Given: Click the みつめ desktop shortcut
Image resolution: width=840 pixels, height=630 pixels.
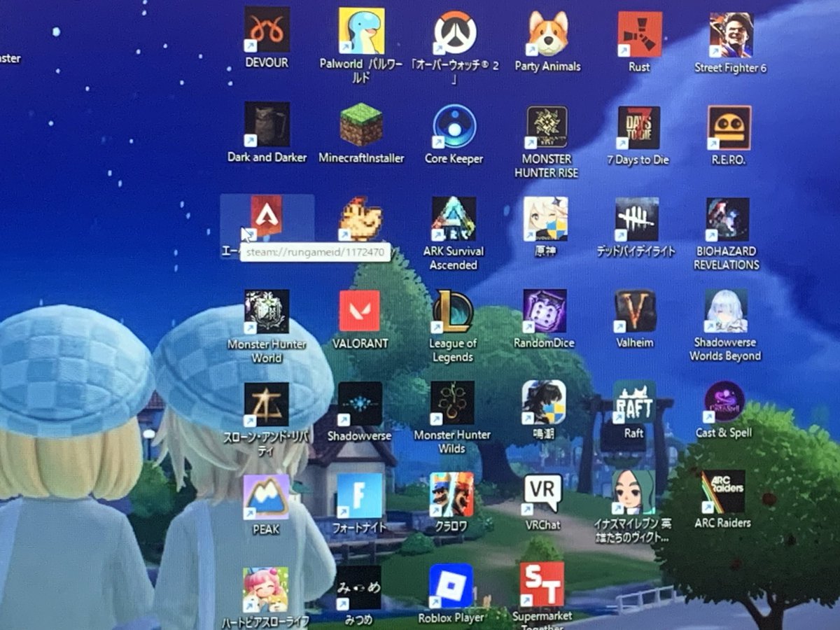Looking at the screenshot, I should click(359, 588).
